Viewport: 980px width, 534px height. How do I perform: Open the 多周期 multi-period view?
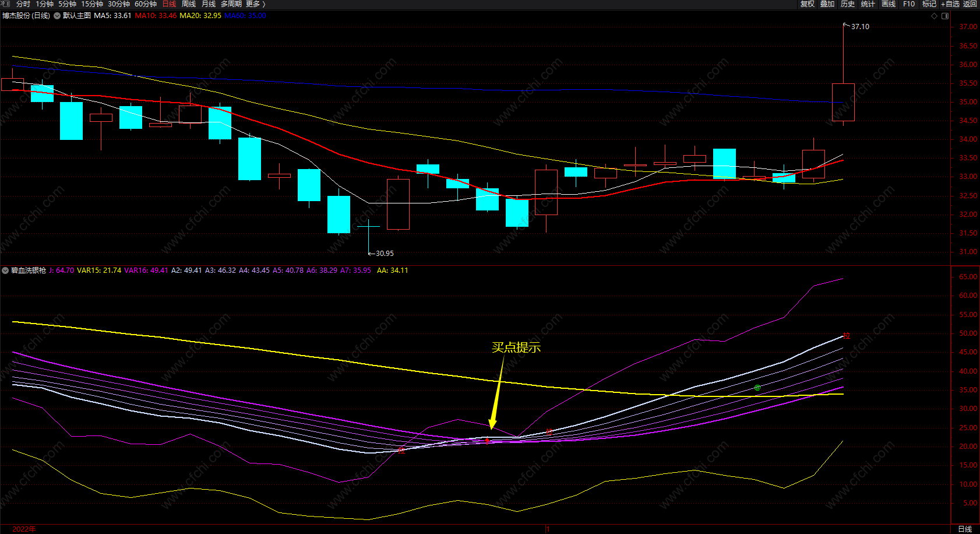(231, 4)
